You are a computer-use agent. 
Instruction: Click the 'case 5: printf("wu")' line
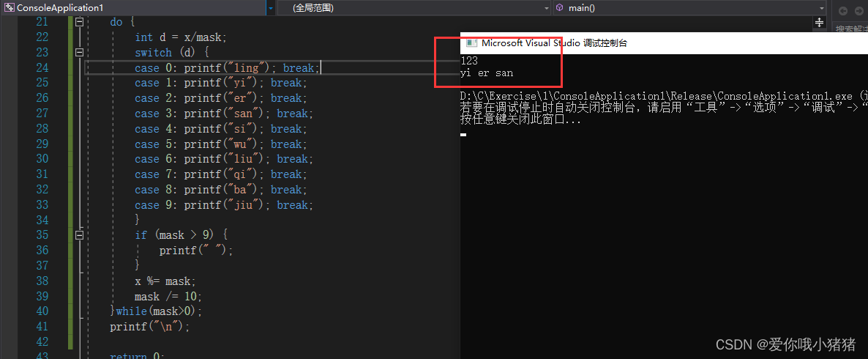pos(221,144)
